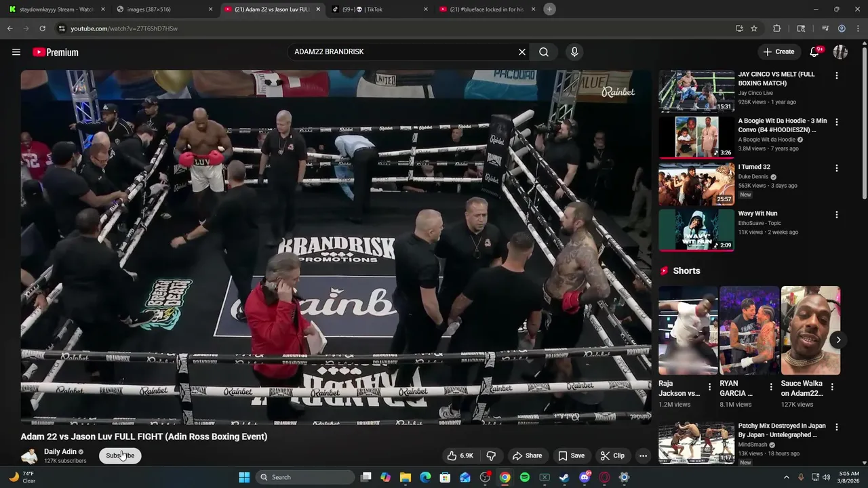Subscribe to Daily Adin channel
This screenshot has width=868, height=488.
(120, 455)
